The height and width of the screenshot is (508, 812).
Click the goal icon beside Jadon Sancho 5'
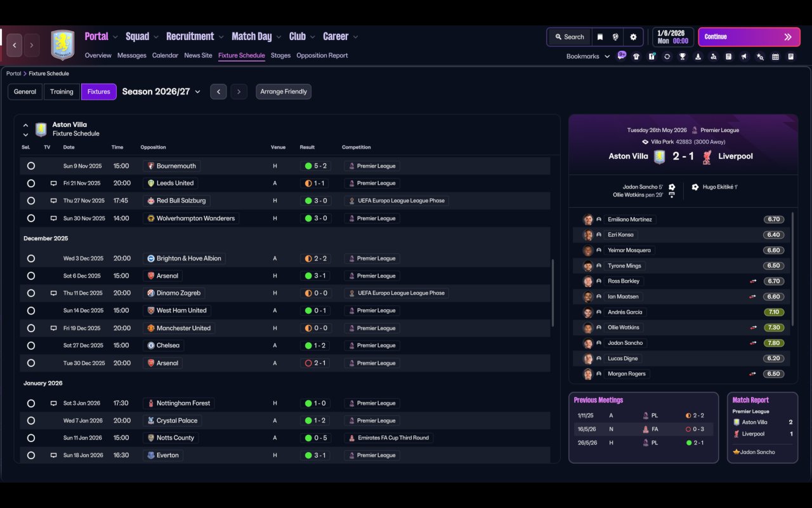click(x=672, y=187)
